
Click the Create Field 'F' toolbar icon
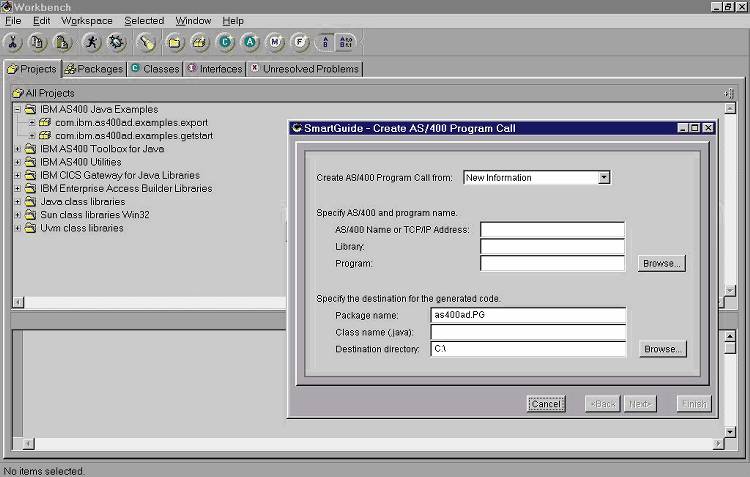300,43
